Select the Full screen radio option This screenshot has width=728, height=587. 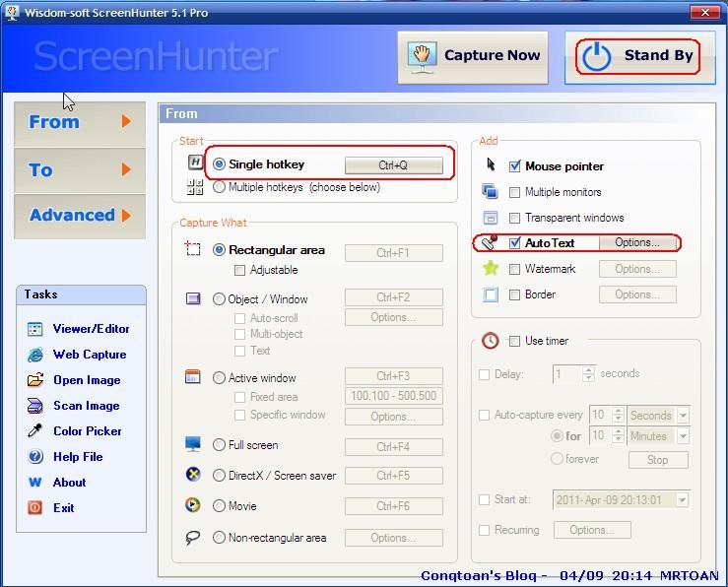click(219, 444)
